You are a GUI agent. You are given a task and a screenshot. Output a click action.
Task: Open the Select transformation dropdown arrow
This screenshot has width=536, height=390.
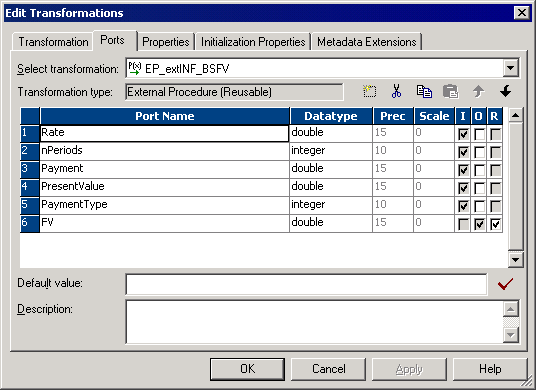click(510, 68)
